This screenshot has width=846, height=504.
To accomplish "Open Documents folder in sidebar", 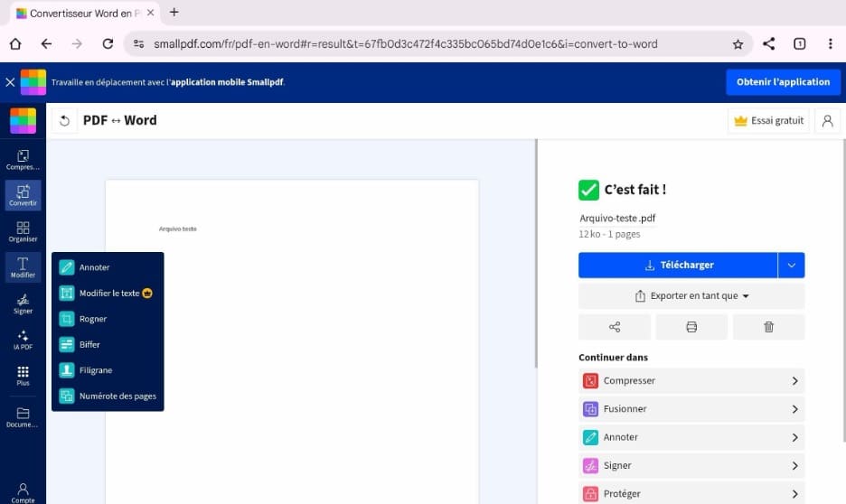I will point(23,417).
